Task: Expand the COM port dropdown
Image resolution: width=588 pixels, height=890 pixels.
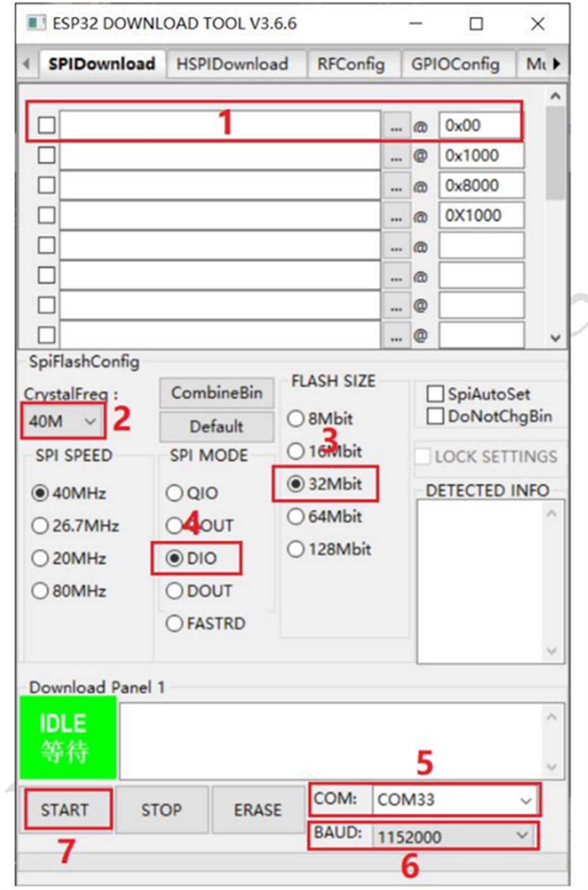Action: 525,800
